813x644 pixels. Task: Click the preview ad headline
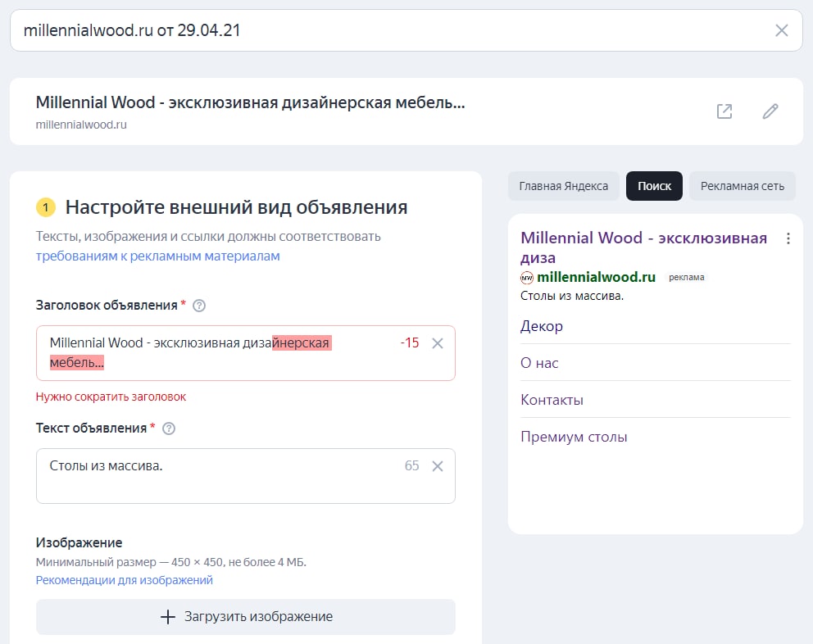pyautogui.click(x=643, y=248)
